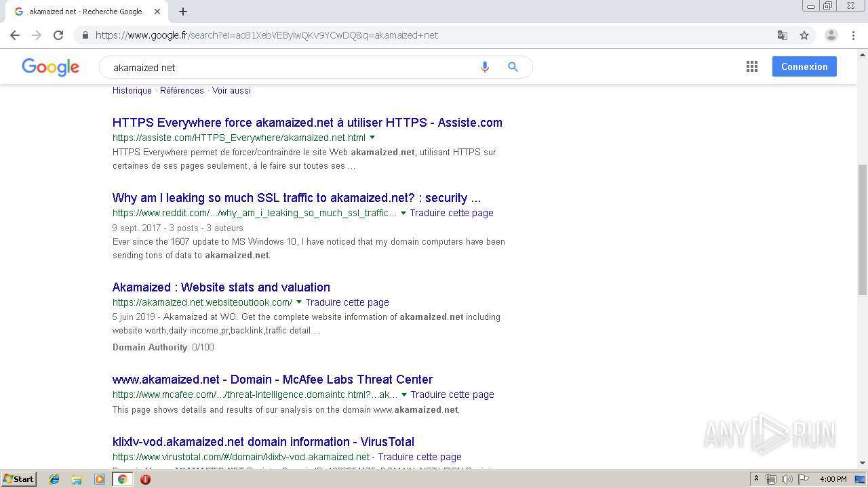The height and width of the screenshot is (488, 868).
Task: Open Windows Start menu
Action: tap(18, 479)
